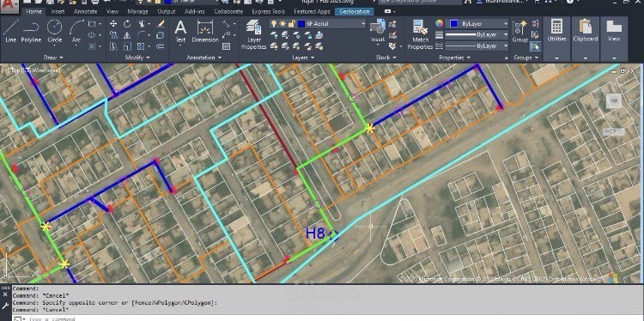Switch to the Home ribbon tab
The image size is (644, 321).
tap(33, 11)
